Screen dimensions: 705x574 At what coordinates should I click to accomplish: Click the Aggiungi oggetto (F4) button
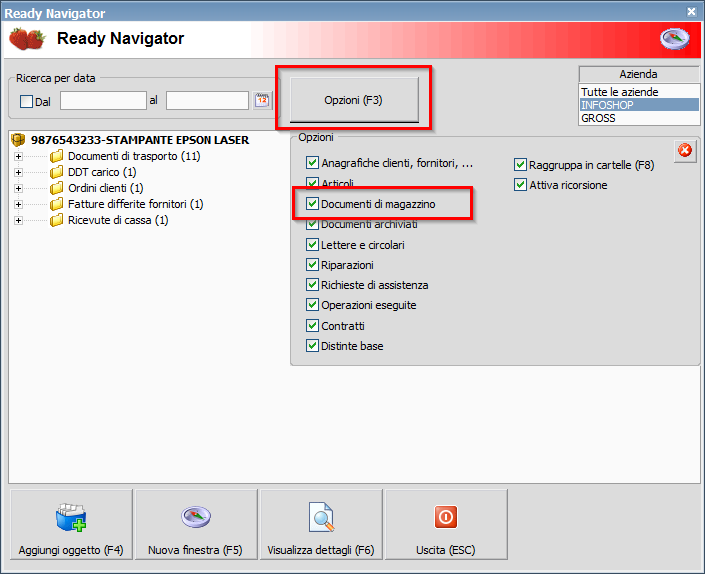coord(71,525)
